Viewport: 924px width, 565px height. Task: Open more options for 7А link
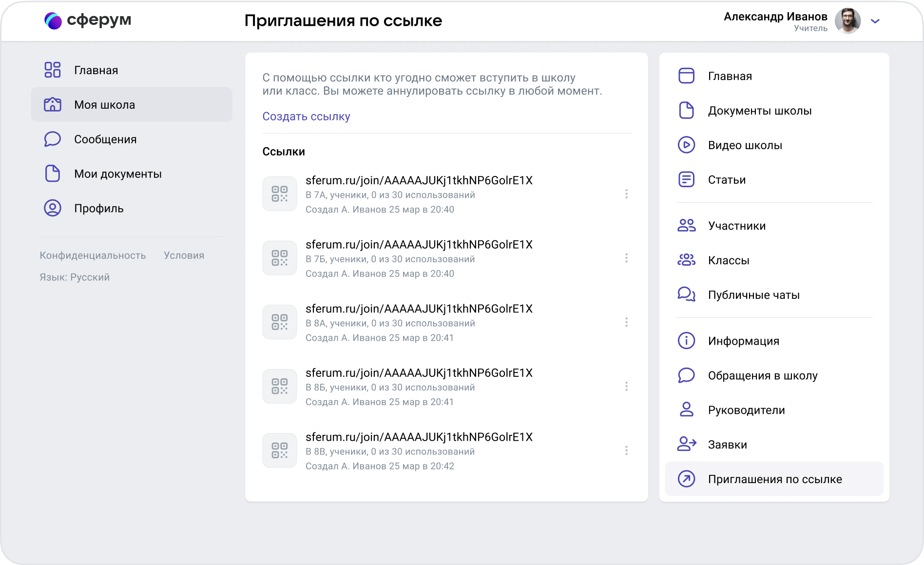[x=626, y=194]
